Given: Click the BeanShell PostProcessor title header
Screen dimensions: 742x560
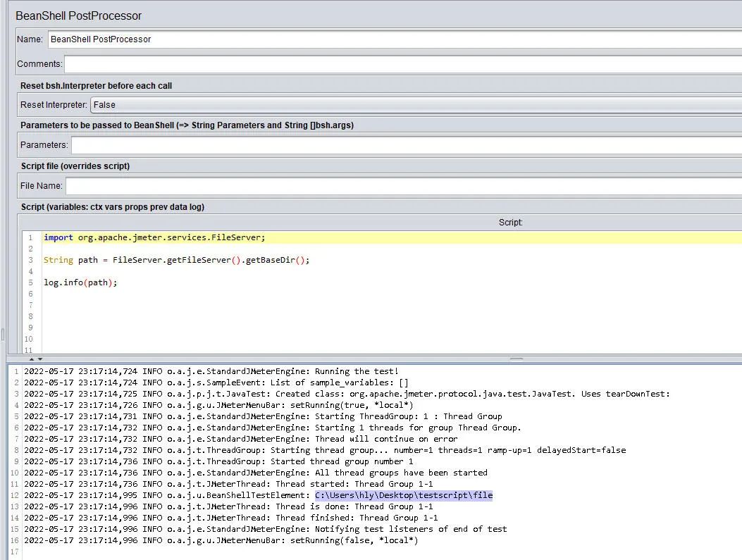Looking at the screenshot, I should (78, 15).
